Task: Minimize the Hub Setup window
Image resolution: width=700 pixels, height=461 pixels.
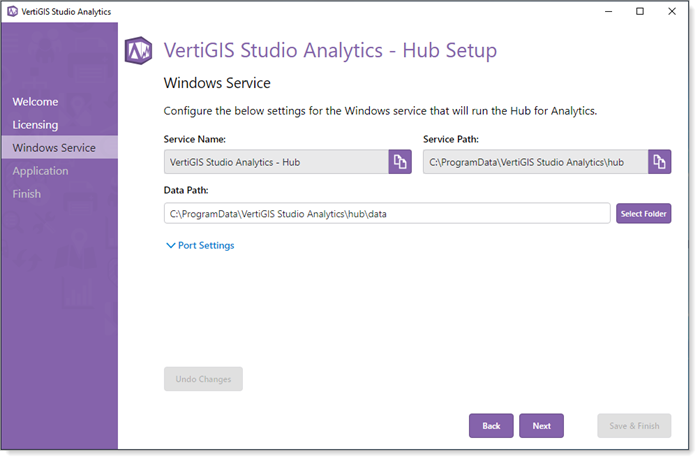Action: point(608,12)
